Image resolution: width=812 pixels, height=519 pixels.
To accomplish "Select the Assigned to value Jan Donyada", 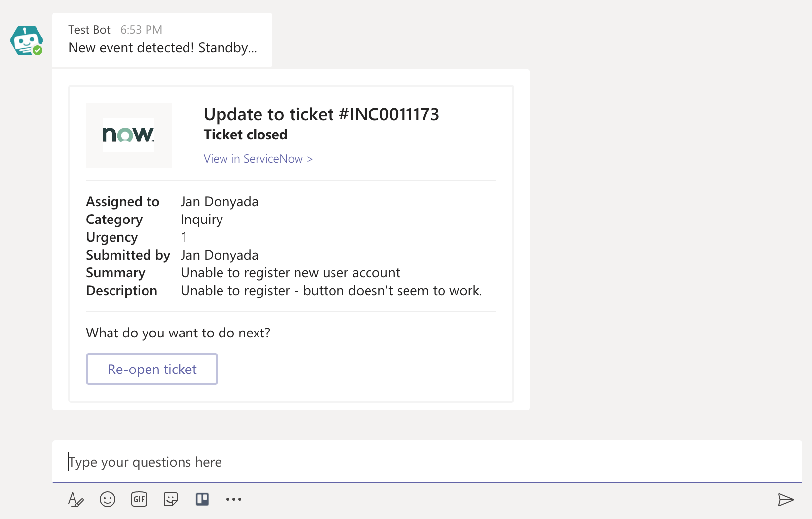I will click(220, 202).
